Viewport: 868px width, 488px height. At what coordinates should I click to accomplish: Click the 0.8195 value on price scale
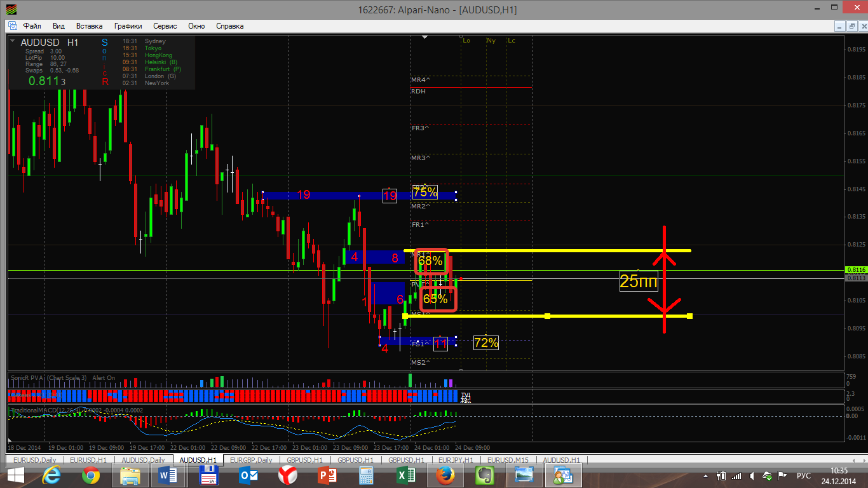coord(857,49)
